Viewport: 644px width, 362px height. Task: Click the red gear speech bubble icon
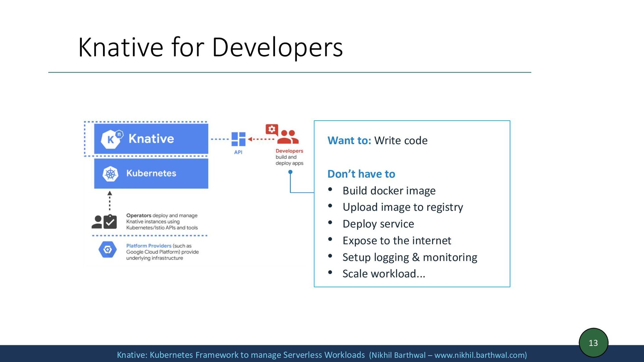tap(271, 129)
